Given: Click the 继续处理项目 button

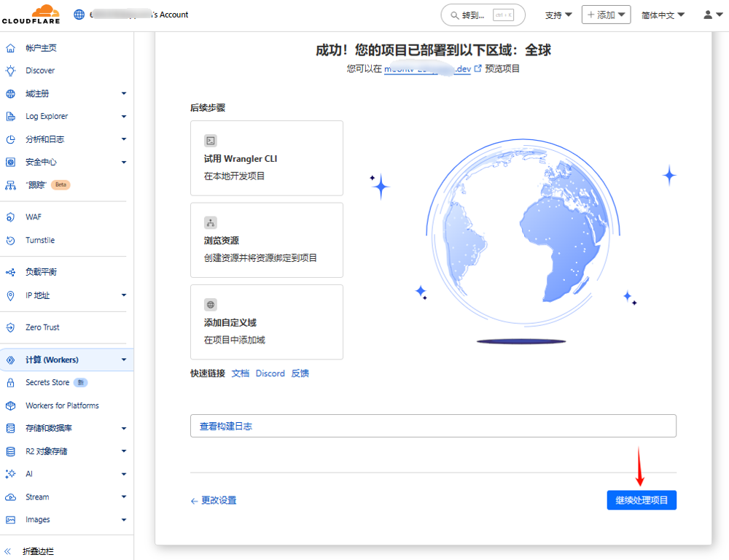Looking at the screenshot, I should [642, 500].
